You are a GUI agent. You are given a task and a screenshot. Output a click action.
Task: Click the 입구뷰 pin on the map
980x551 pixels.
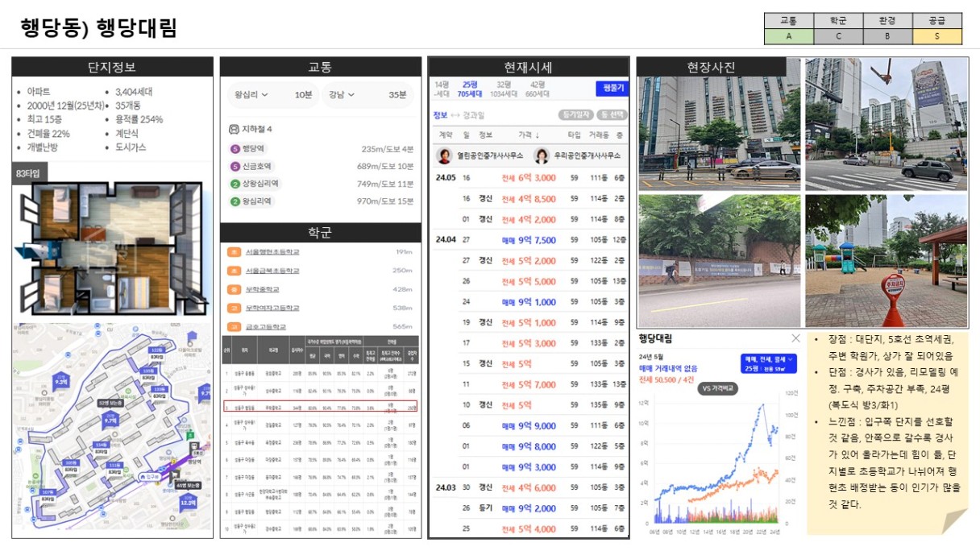(149, 477)
